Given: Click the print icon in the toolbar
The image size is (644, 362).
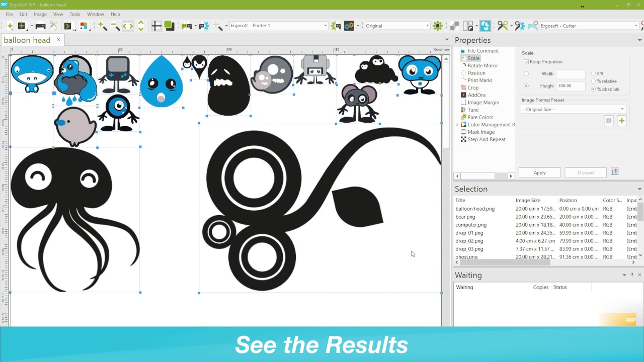Looking at the screenshot, I should pyautogui.click(x=40, y=26).
